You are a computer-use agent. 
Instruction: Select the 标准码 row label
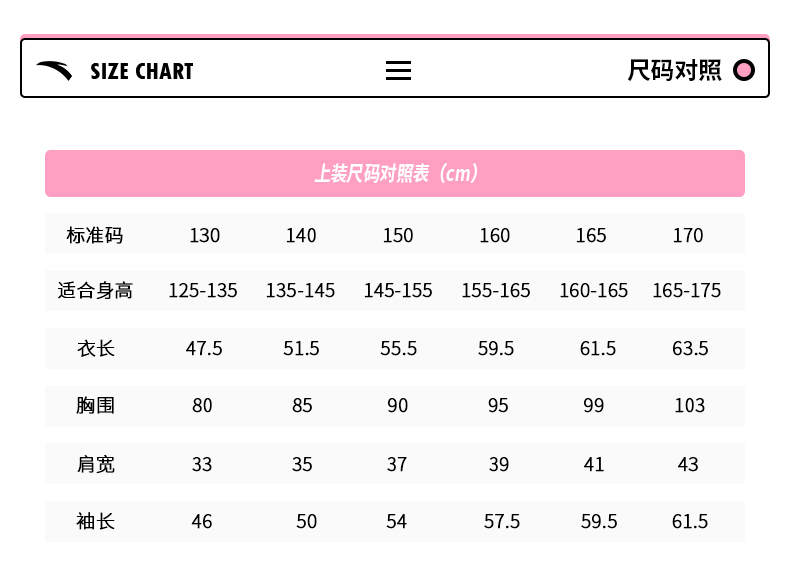pos(95,235)
